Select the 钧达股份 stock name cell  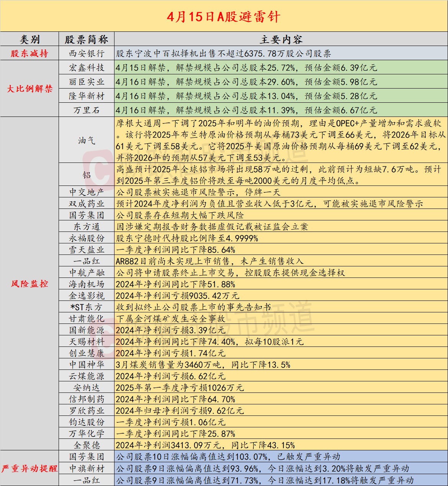[x=87, y=422]
